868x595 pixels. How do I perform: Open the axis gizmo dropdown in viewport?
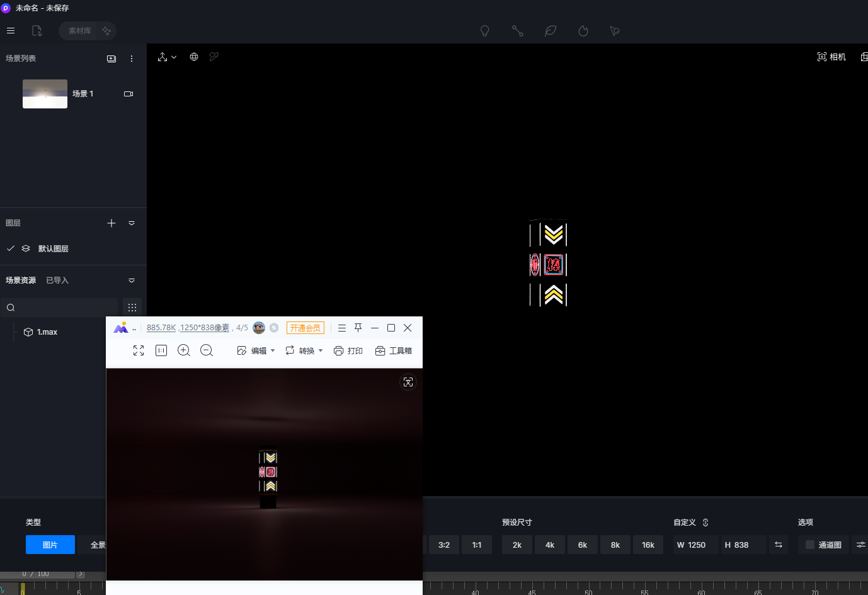click(x=167, y=57)
